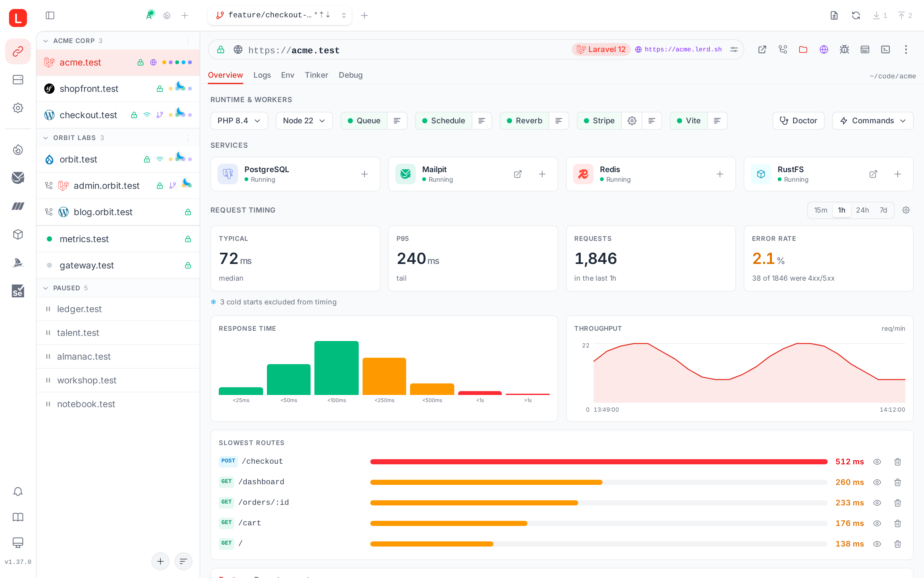924x578 pixels.
Task: Toggle the Reverb worker
Action: pyautogui.click(x=525, y=121)
